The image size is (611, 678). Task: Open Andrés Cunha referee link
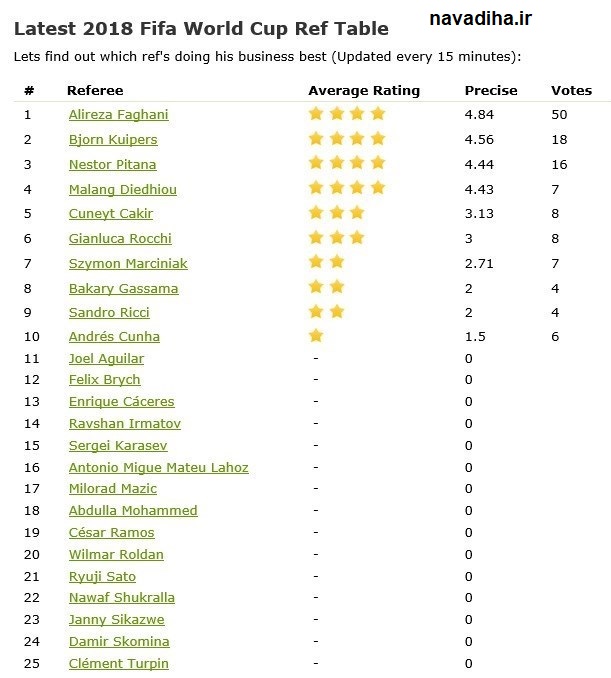[x=114, y=336]
